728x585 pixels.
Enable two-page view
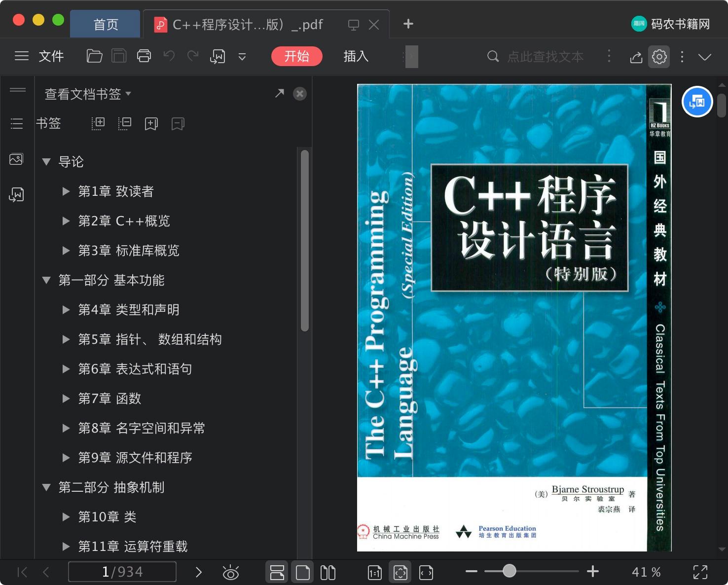[x=328, y=572]
